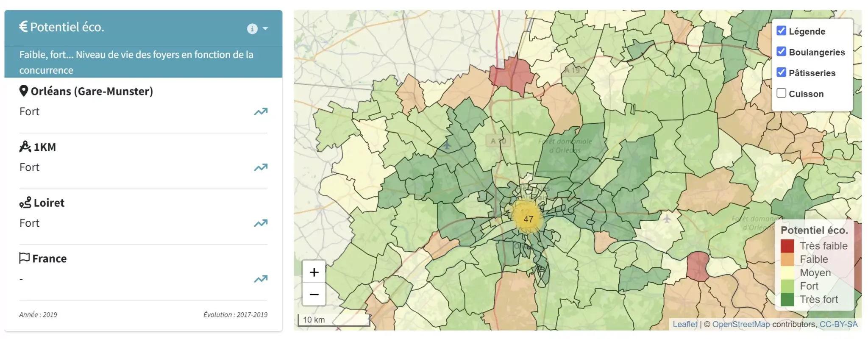This screenshot has height=339, width=868.
Task: Click the trend icon in the 1KM row
Action: pyautogui.click(x=261, y=167)
